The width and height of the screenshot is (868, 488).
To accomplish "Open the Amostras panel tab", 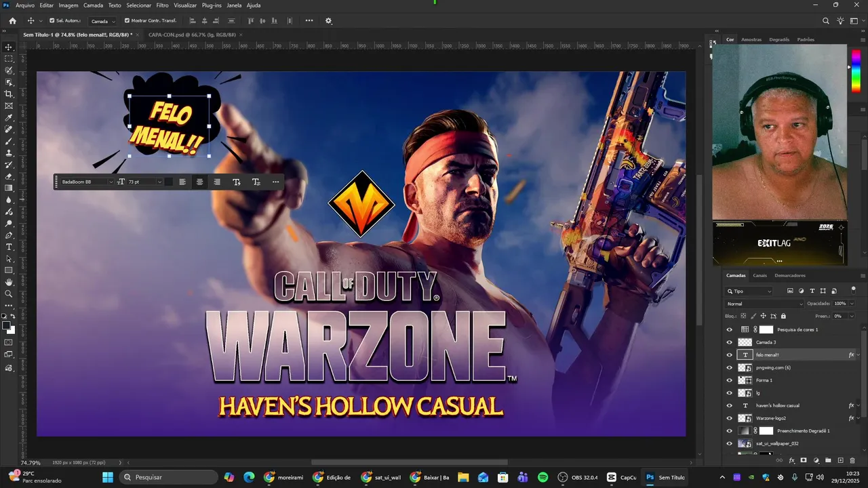I will [751, 39].
